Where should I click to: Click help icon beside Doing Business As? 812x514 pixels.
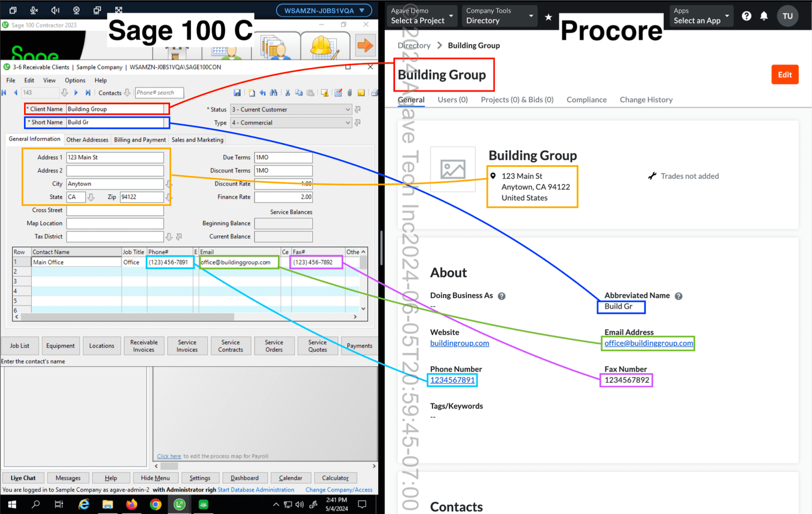[x=502, y=296]
